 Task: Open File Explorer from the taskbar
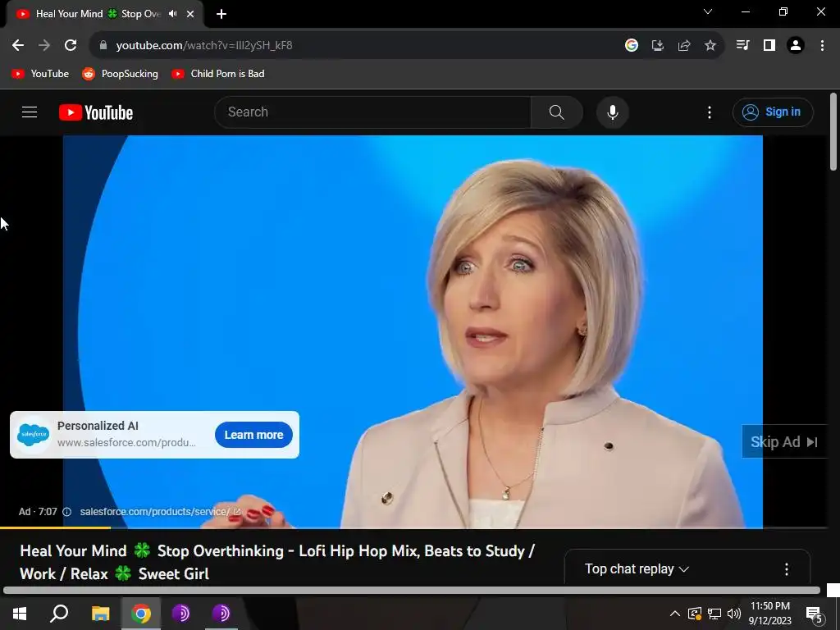[x=100, y=614]
